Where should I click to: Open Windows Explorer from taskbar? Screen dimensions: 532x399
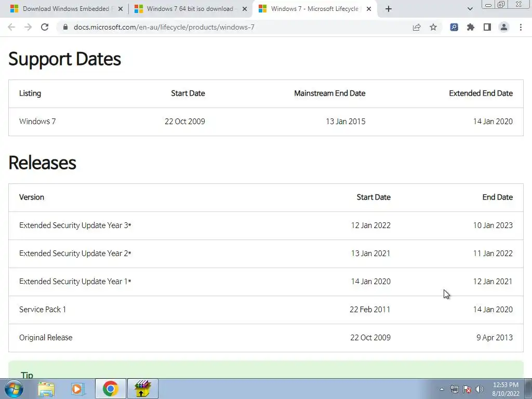coord(46,389)
